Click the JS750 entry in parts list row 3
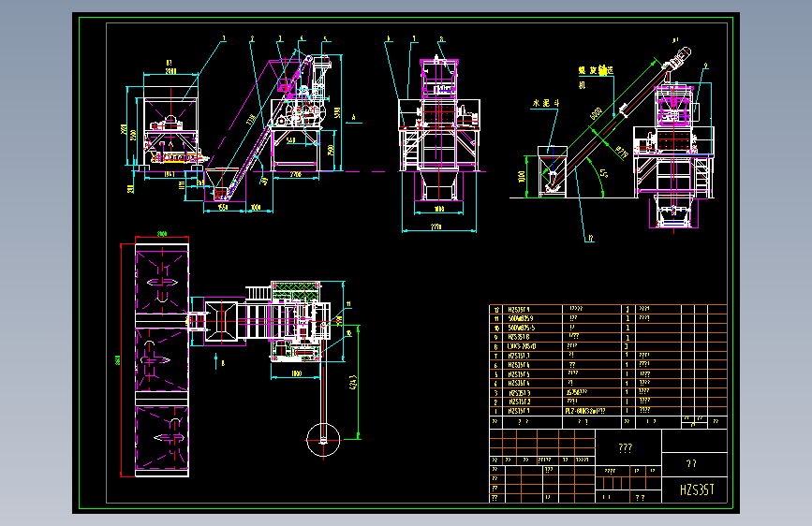This screenshot has height=526, width=812. coord(576,392)
